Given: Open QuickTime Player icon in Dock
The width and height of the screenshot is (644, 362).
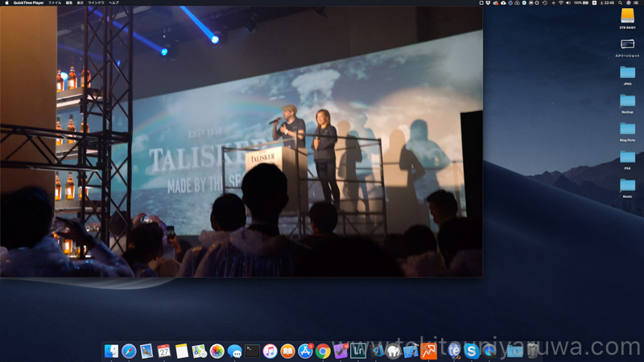Looking at the screenshot, I should coord(489,351).
